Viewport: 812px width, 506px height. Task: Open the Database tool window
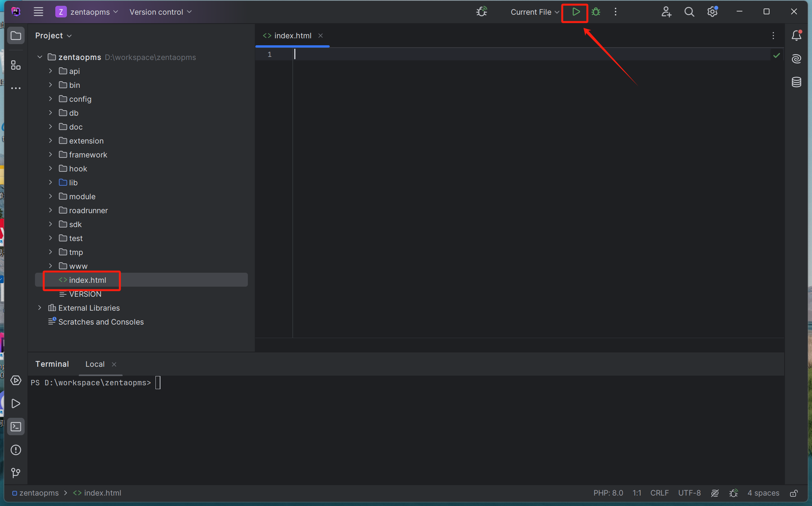(x=796, y=82)
